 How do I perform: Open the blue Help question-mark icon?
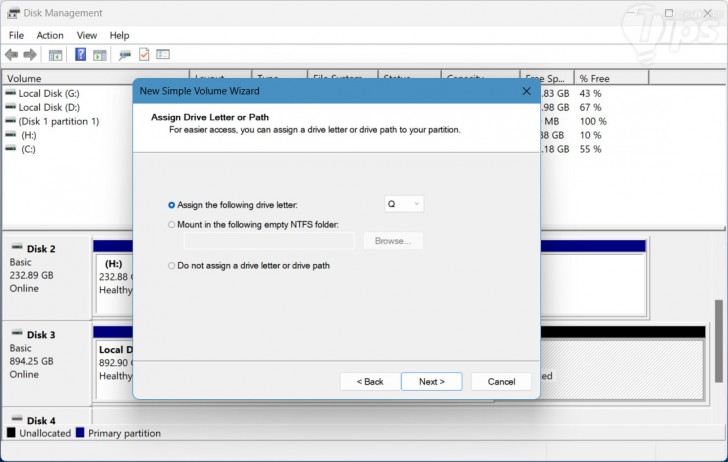tap(80, 54)
